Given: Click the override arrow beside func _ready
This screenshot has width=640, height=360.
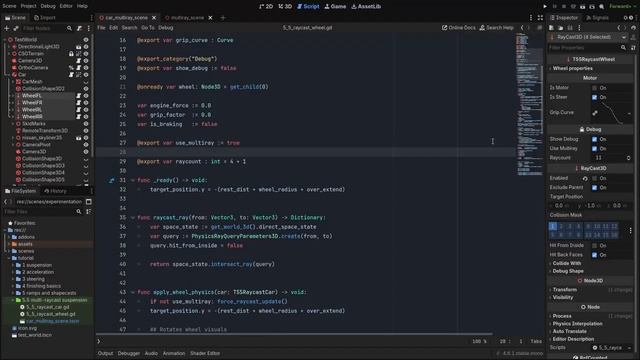Looking at the screenshot, I should (x=111, y=180).
